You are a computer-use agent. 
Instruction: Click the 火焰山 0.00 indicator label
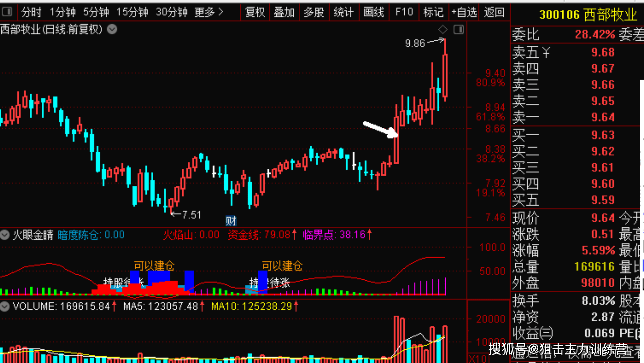191,235
